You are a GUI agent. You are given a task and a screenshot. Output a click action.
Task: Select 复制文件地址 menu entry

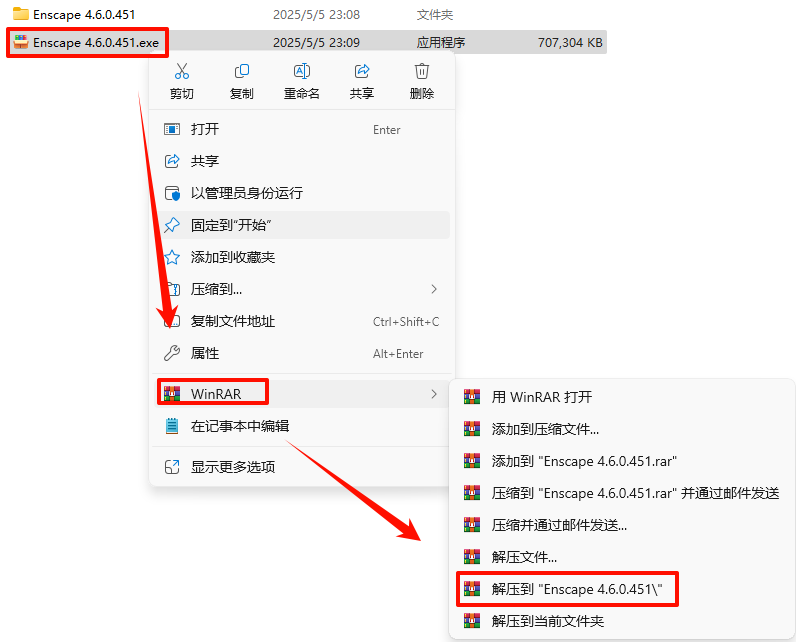[302, 321]
